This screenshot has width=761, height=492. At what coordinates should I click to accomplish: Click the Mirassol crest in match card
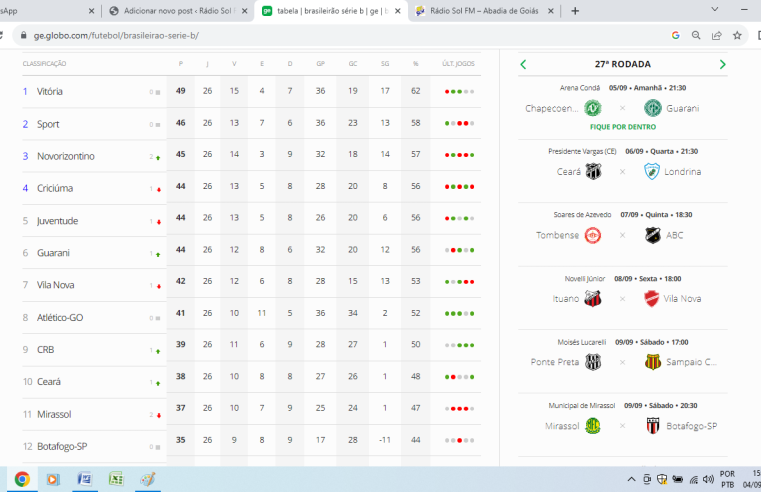pos(593,426)
